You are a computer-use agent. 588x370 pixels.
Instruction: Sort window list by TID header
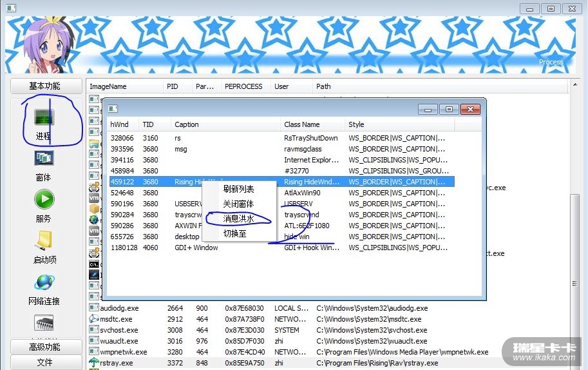click(155, 124)
